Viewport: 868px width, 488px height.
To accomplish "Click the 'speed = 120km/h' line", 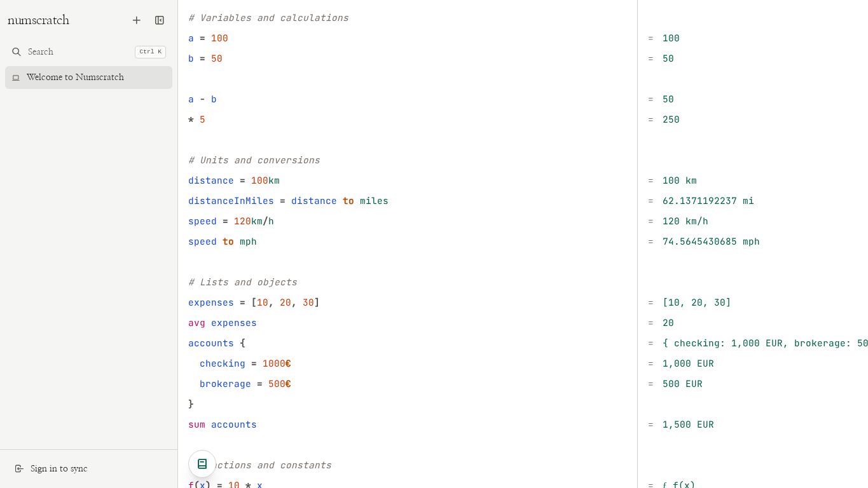I will pos(231,221).
